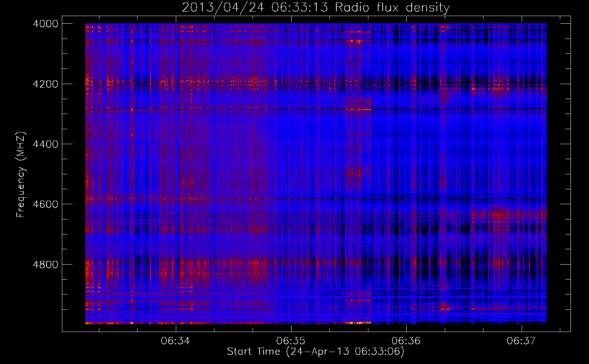Click the 'Frequency (MHZ)' axis title
The image size is (589, 364).
click(x=21, y=174)
